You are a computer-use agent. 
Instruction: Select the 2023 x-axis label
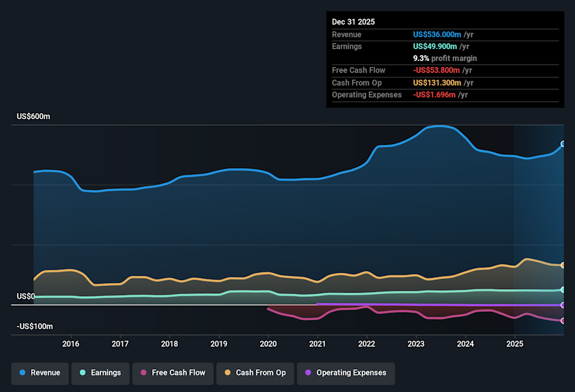pyautogui.click(x=416, y=344)
